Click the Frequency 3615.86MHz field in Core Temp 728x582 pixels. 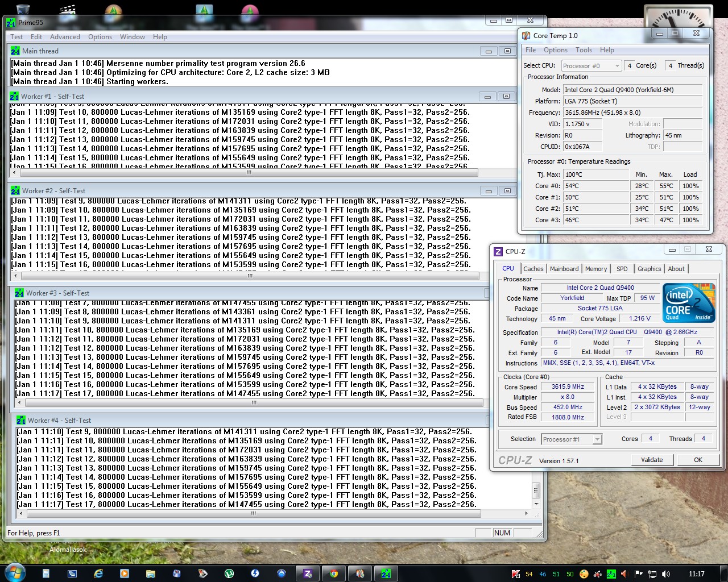click(x=632, y=113)
